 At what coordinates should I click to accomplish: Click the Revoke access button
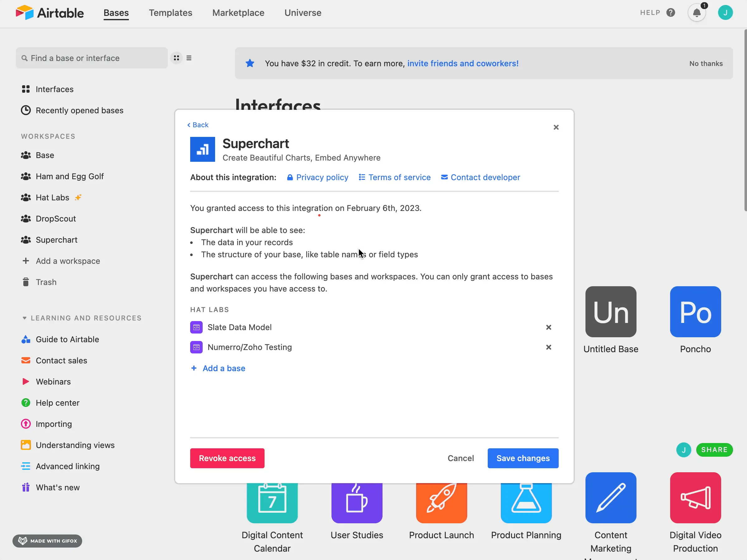(x=227, y=458)
